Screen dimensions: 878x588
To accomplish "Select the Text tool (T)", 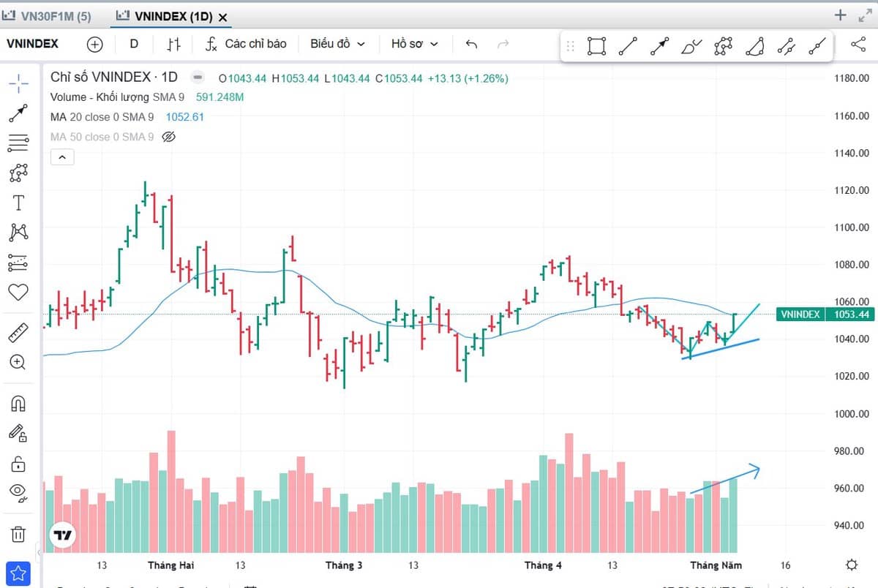I will click(18, 203).
